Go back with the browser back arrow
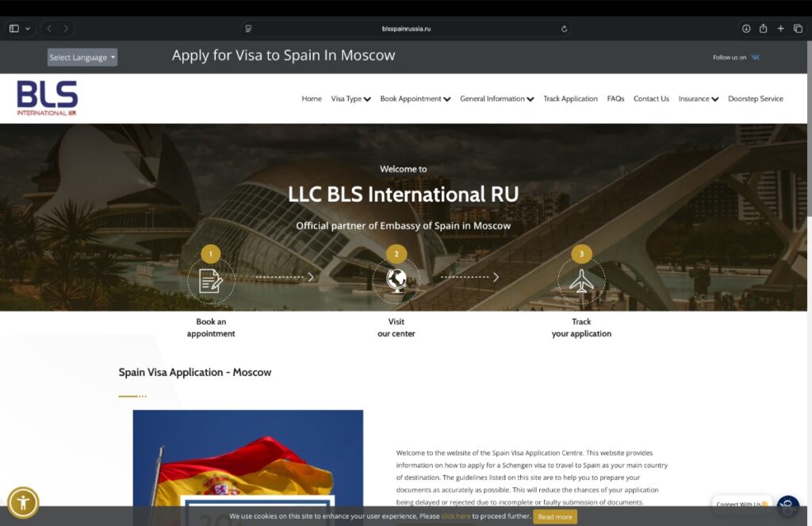 (x=49, y=29)
